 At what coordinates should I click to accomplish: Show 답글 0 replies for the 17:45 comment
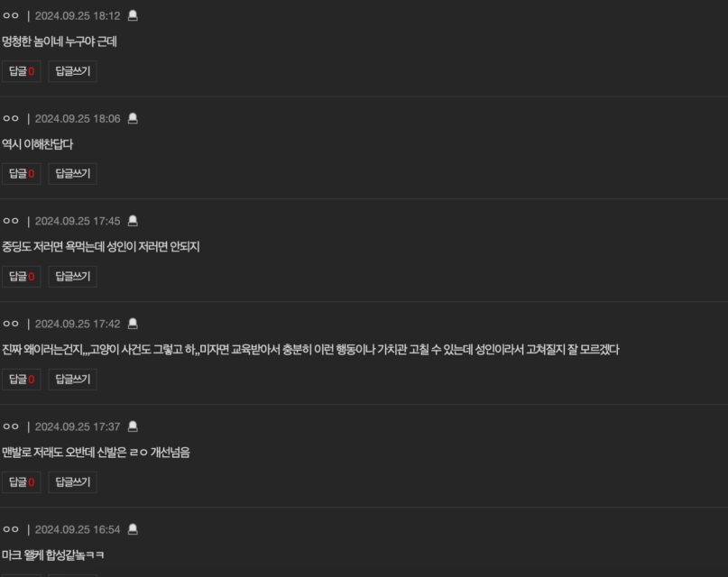coord(22,277)
